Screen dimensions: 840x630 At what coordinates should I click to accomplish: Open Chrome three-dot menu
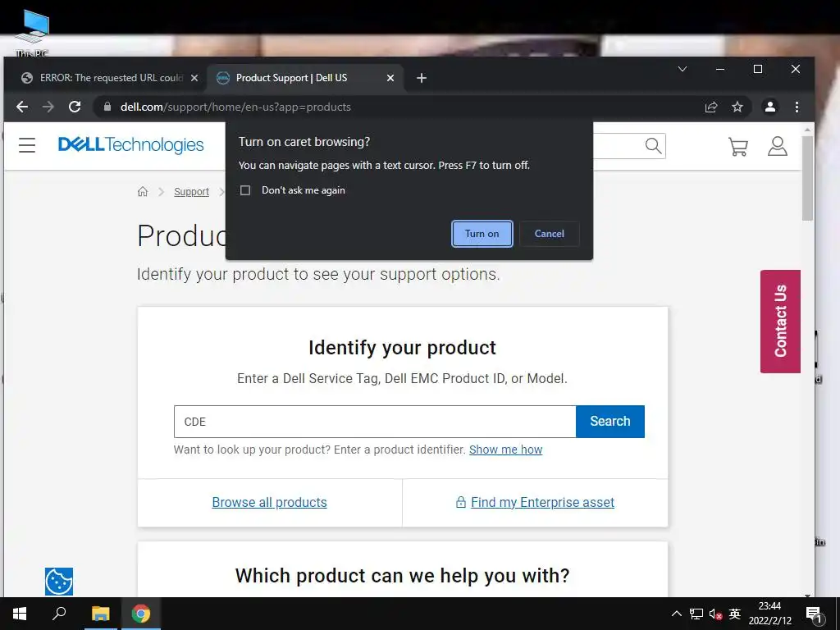797,107
